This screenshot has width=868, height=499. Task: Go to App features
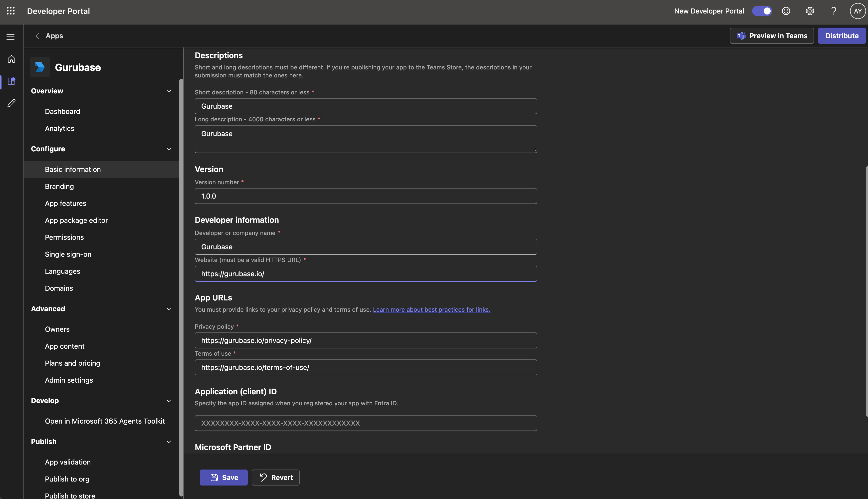coord(65,203)
